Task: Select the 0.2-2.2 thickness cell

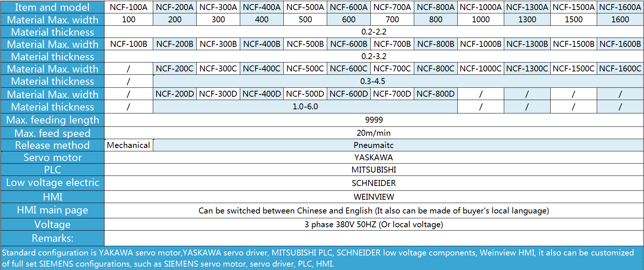Action: [x=374, y=32]
